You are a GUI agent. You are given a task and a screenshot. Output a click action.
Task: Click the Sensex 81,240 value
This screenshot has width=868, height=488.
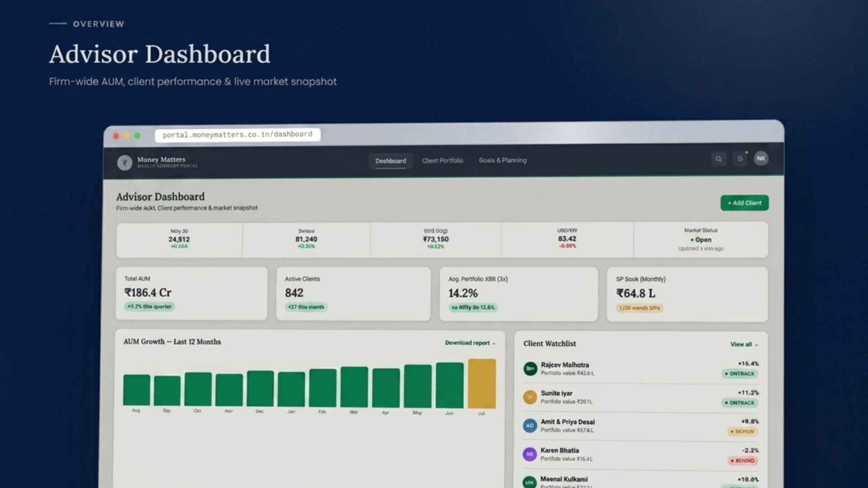[306, 239]
